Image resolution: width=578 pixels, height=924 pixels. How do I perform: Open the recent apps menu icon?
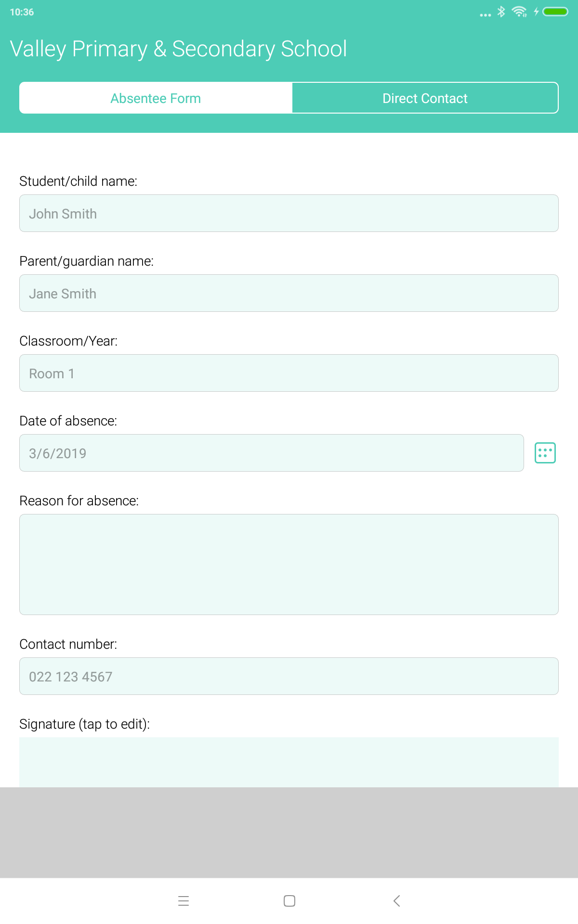(x=184, y=901)
